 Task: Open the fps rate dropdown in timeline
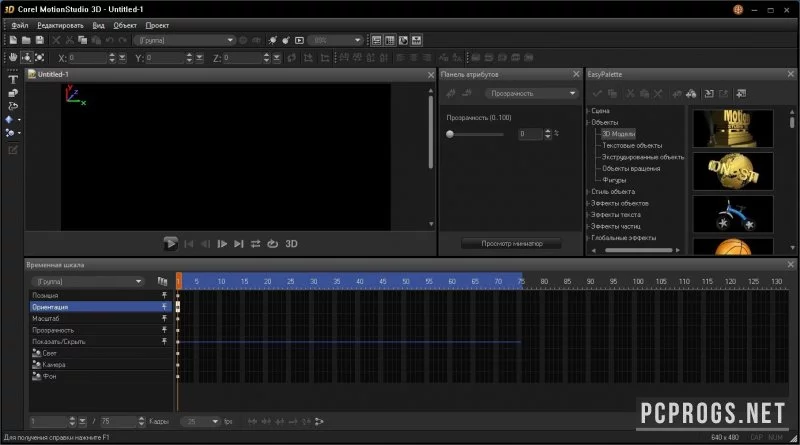[x=201, y=422]
